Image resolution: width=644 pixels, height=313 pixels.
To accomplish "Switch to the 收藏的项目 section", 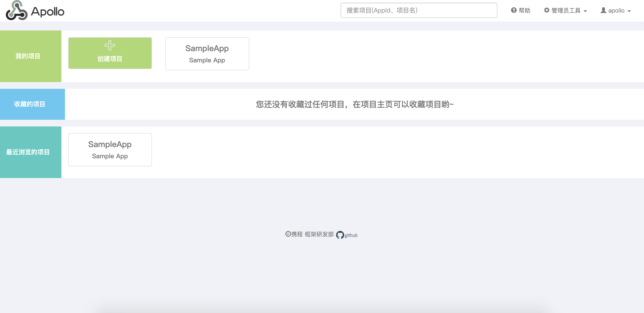I will pyautogui.click(x=30, y=104).
